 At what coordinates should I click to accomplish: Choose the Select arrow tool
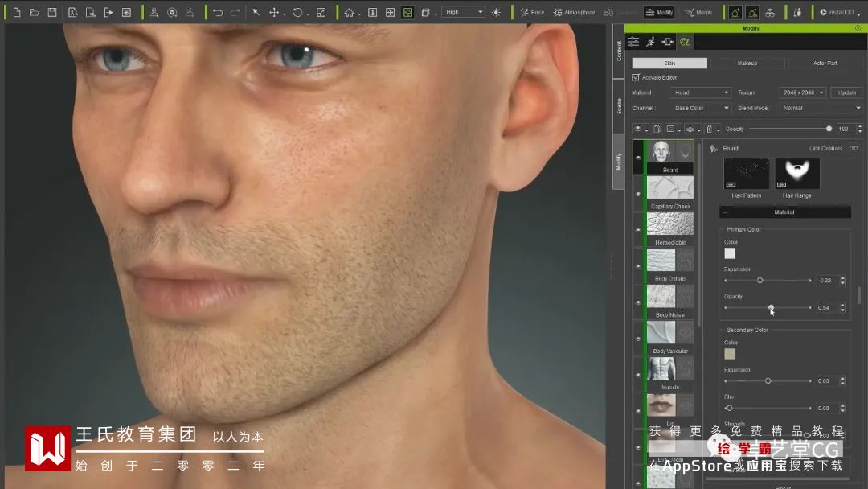[x=256, y=12]
